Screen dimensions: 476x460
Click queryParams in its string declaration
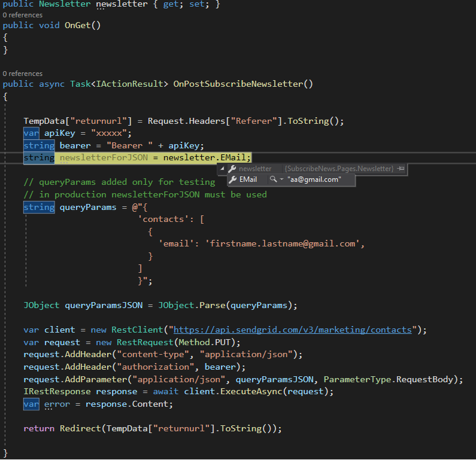pos(88,208)
